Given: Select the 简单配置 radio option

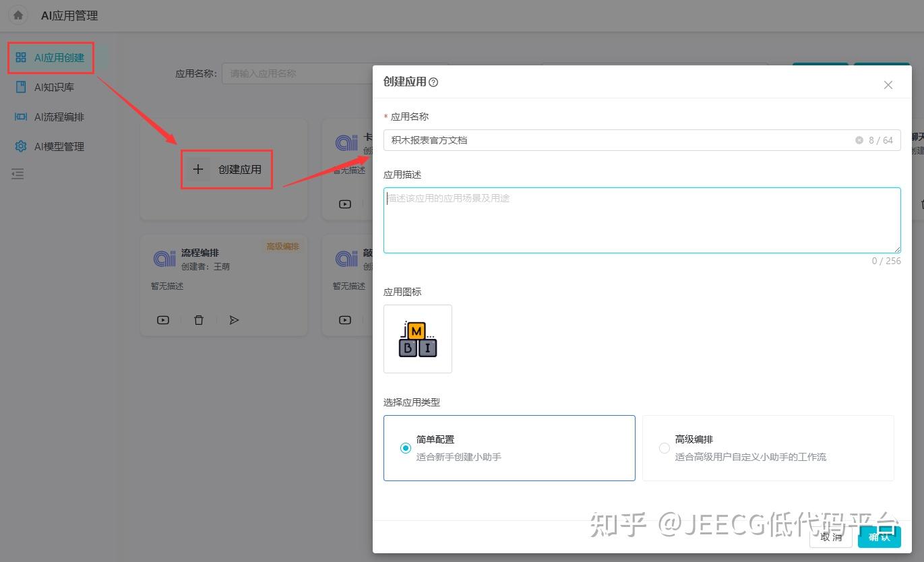Looking at the screenshot, I should pos(405,448).
